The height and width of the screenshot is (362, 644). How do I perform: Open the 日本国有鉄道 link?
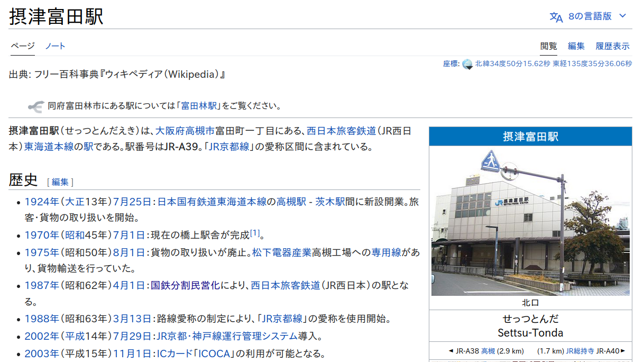[x=187, y=202]
